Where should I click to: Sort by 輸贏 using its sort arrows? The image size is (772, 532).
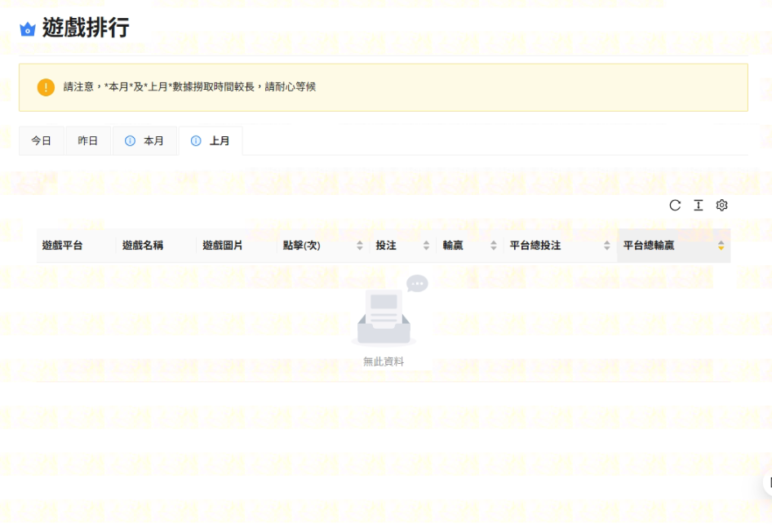(x=494, y=246)
